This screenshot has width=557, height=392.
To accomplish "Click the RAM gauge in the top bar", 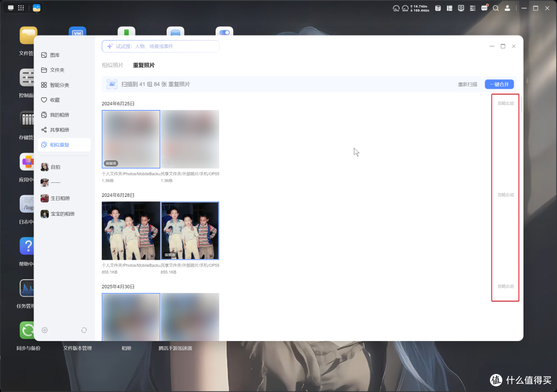I will pos(405,8).
